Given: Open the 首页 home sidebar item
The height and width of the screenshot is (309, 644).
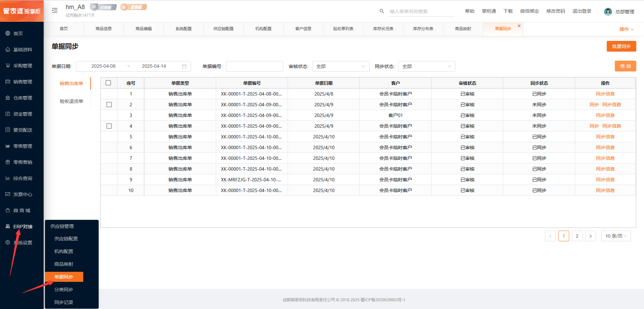Looking at the screenshot, I should (18, 34).
